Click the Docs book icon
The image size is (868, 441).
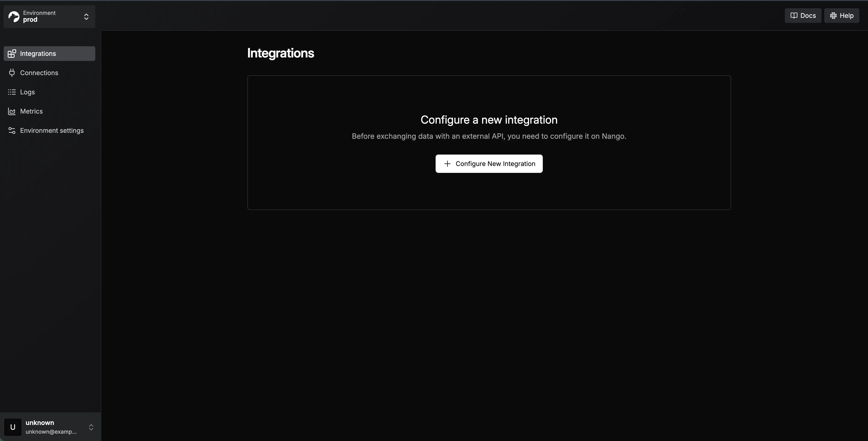(x=794, y=16)
